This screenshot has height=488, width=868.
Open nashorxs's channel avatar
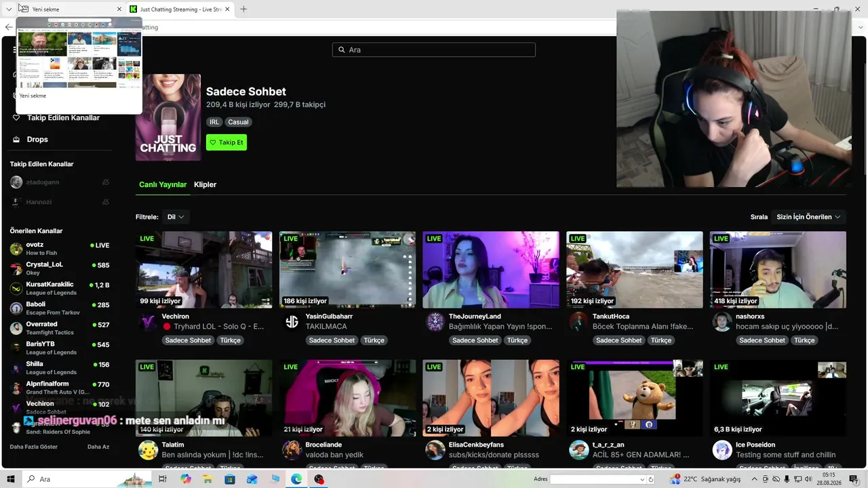tap(722, 322)
